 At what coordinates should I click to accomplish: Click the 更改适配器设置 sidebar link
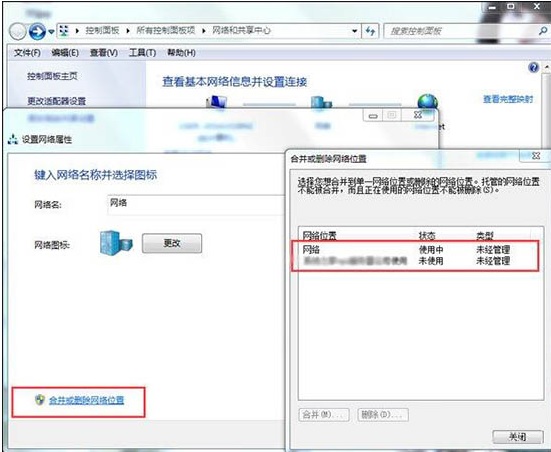(57, 101)
